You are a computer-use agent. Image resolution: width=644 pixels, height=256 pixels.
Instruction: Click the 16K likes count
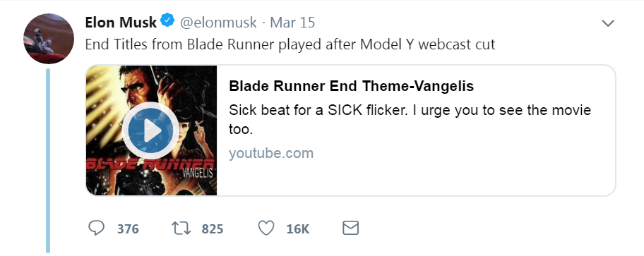click(x=298, y=229)
